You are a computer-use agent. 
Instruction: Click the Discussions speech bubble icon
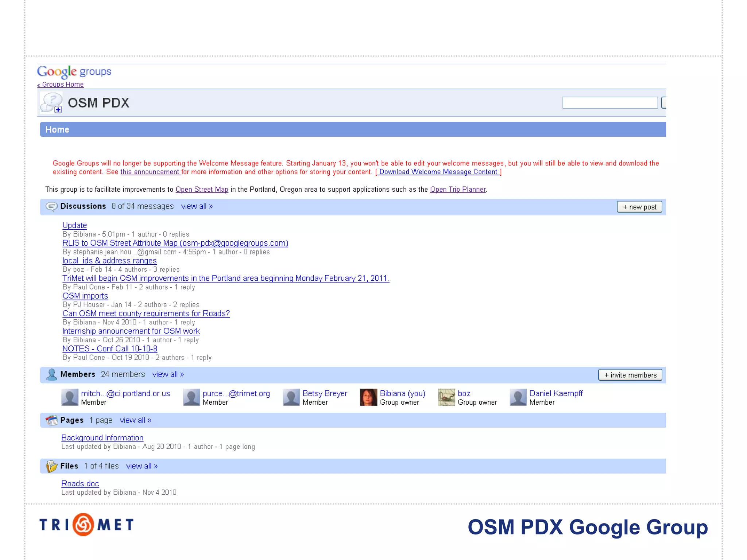(x=51, y=207)
